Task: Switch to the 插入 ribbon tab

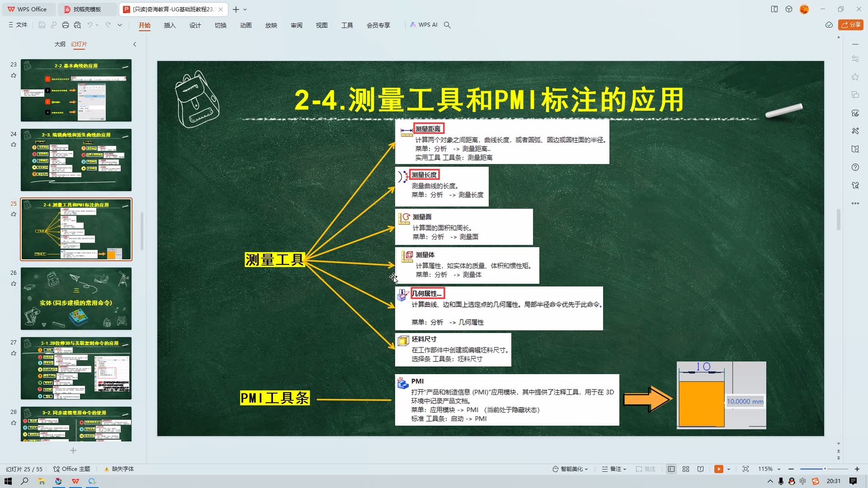Action: pos(170,25)
